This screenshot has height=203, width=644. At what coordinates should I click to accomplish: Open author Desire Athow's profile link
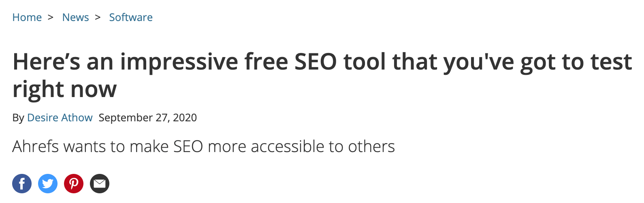(60, 118)
